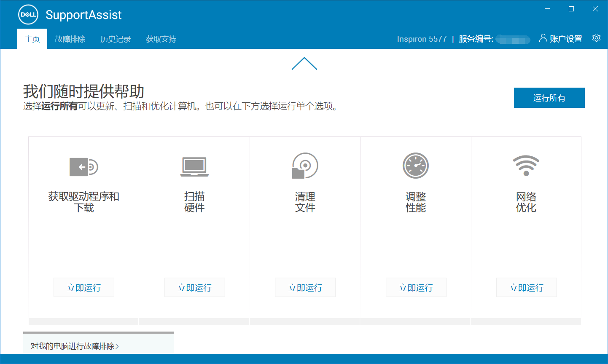The image size is (608, 364).
Task: Click the Wi-Fi network optimization icon
Action: (526, 166)
